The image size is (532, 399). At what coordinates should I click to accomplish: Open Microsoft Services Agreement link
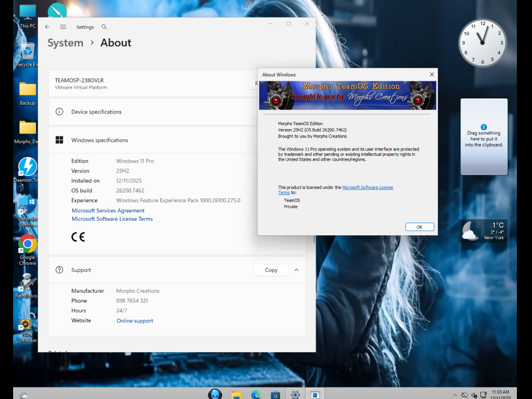[x=108, y=210]
